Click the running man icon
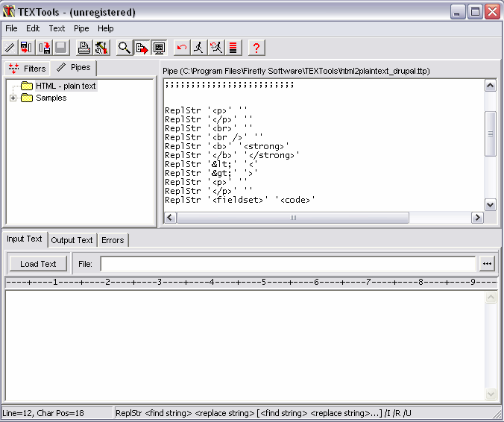Screen dimensions: 504x422 (198, 48)
